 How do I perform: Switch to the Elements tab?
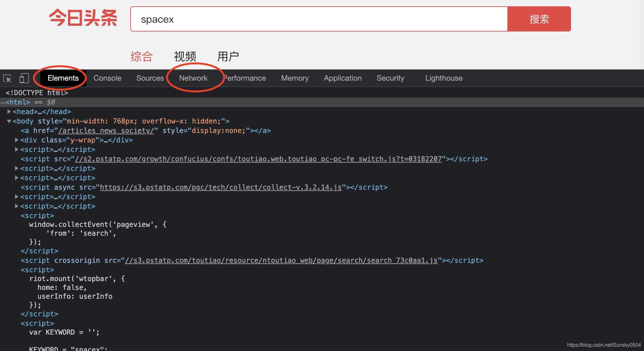pyautogui.click(x=63, y=78)
